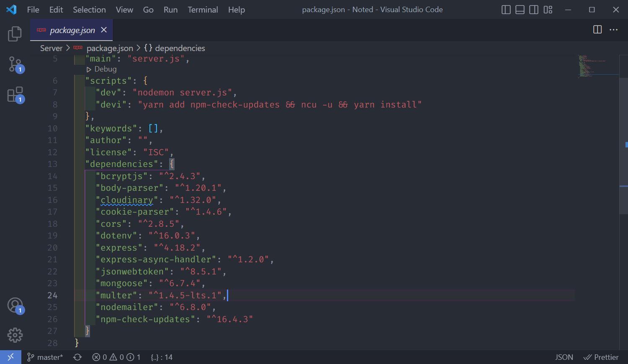
Task: Click the "ISC" license value
Action: [x=156, y=152]
